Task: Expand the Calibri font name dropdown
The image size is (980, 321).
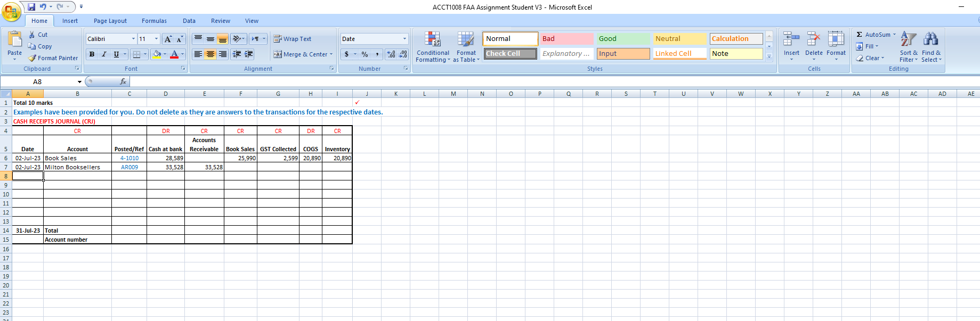Action: click(x=133, y=39)
